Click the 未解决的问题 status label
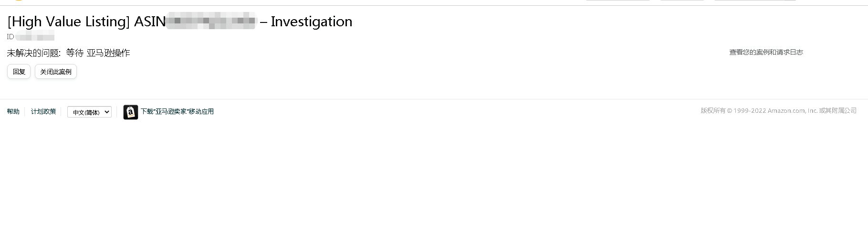This screenshot has height=227, width=868. (33, 53)
